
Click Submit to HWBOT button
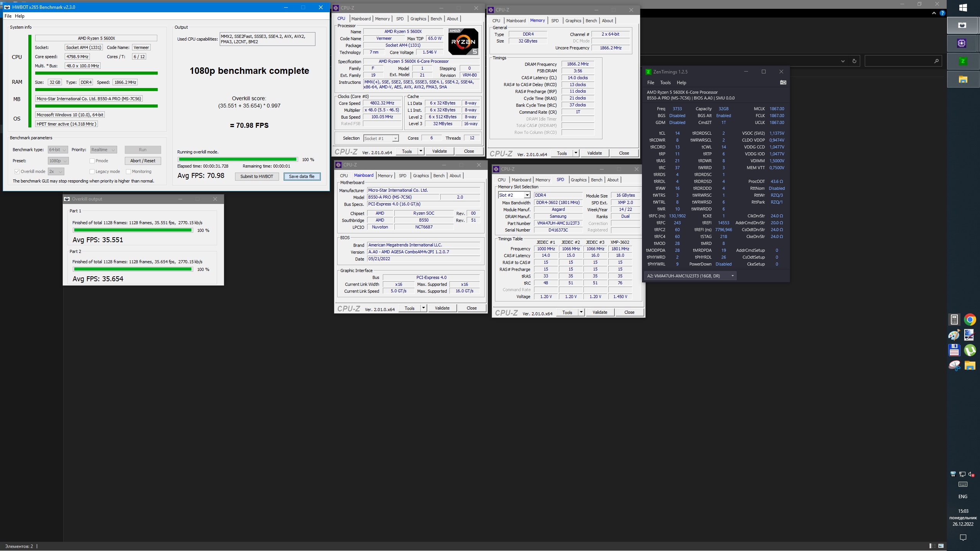[x=257, y=176]
